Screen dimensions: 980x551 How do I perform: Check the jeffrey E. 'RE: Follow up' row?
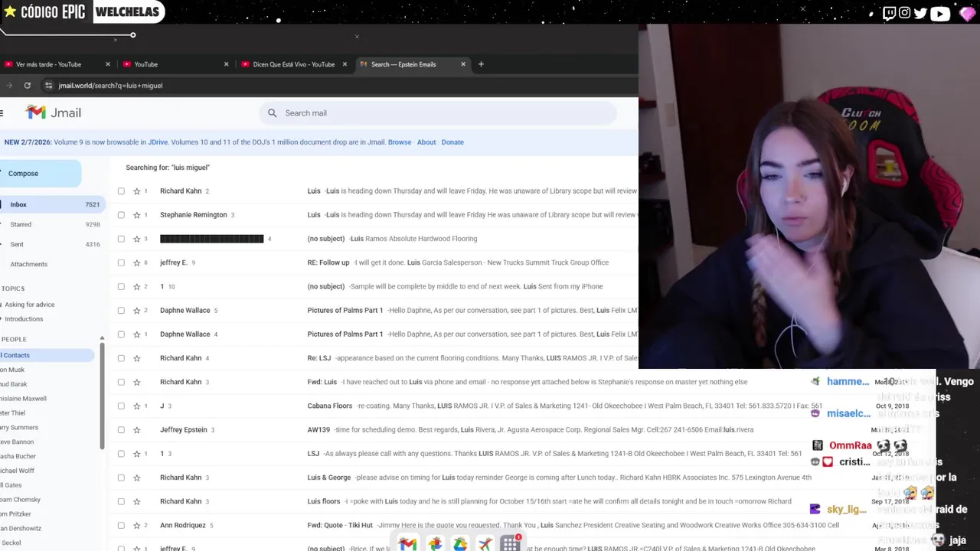pyautogui.click(x=121, y=262)
